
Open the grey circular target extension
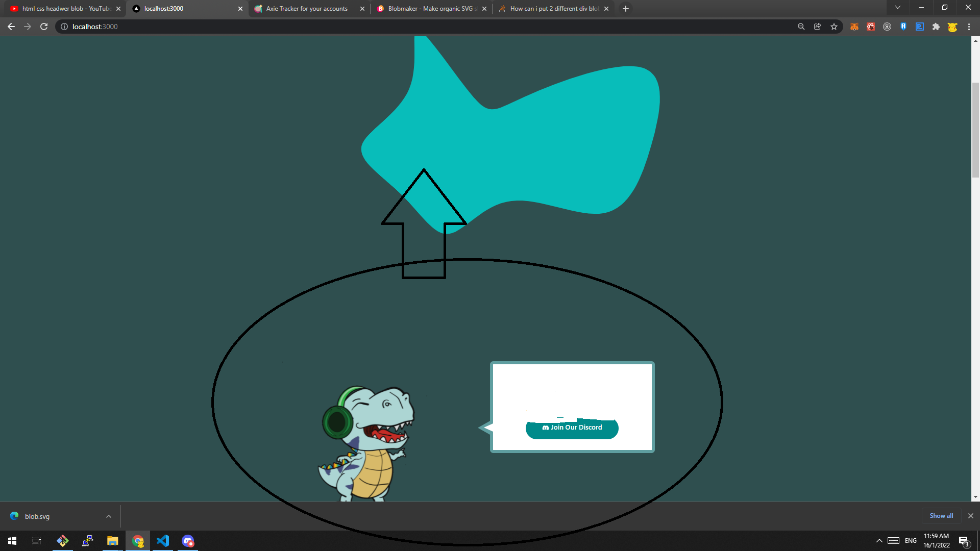(x=887, y=27)
